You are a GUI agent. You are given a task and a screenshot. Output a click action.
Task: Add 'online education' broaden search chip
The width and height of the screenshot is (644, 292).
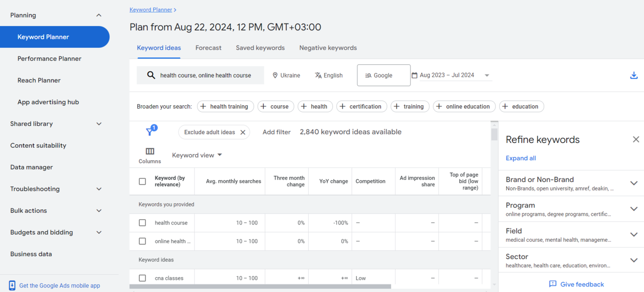pos(464,107)
